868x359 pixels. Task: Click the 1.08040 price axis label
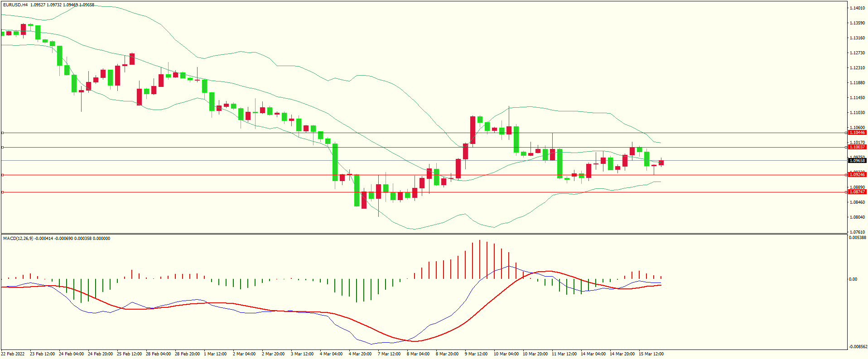point(857,217)
